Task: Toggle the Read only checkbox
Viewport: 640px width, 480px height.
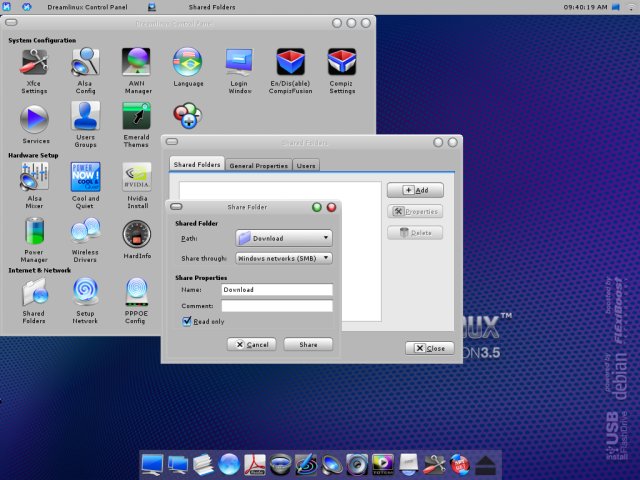Action: point(187,321)
